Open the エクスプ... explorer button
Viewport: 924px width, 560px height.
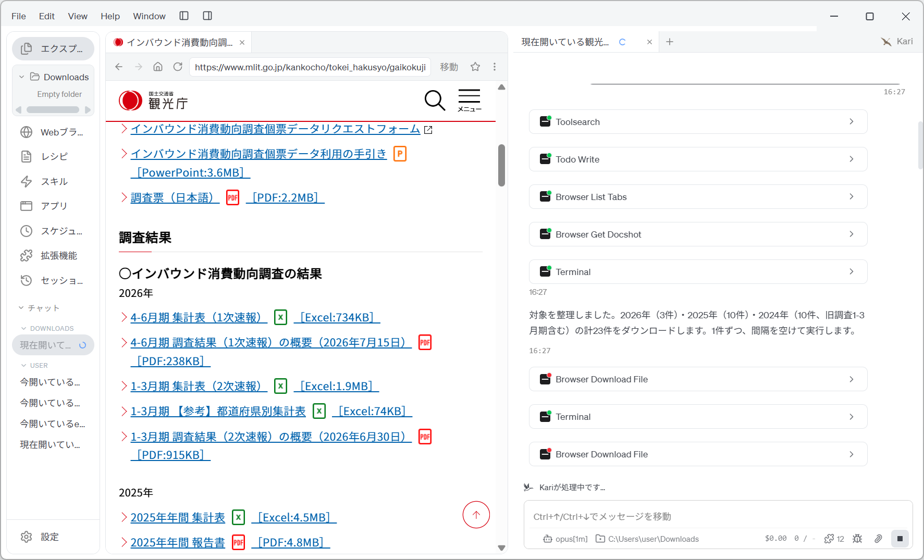53,48
